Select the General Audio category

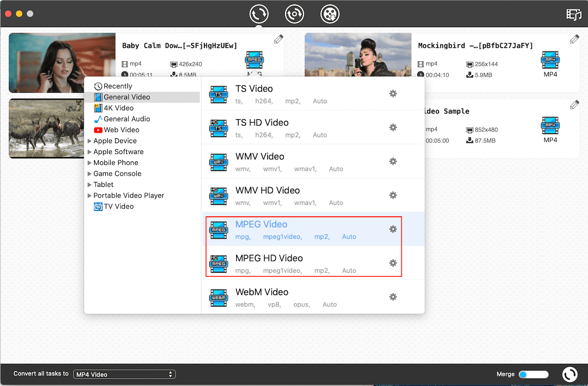pyautogui.click(x=126, y=119)
